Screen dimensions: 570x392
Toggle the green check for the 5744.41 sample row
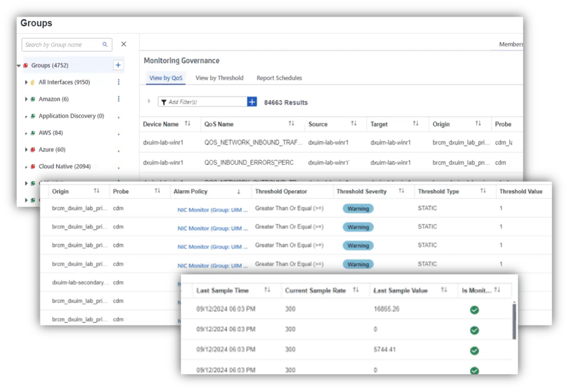tap(474, 349)
